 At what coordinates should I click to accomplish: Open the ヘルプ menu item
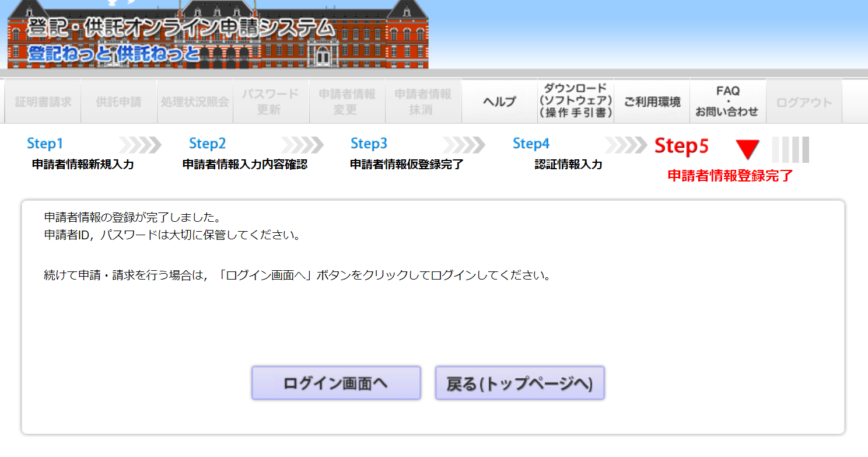coord(499,102)
